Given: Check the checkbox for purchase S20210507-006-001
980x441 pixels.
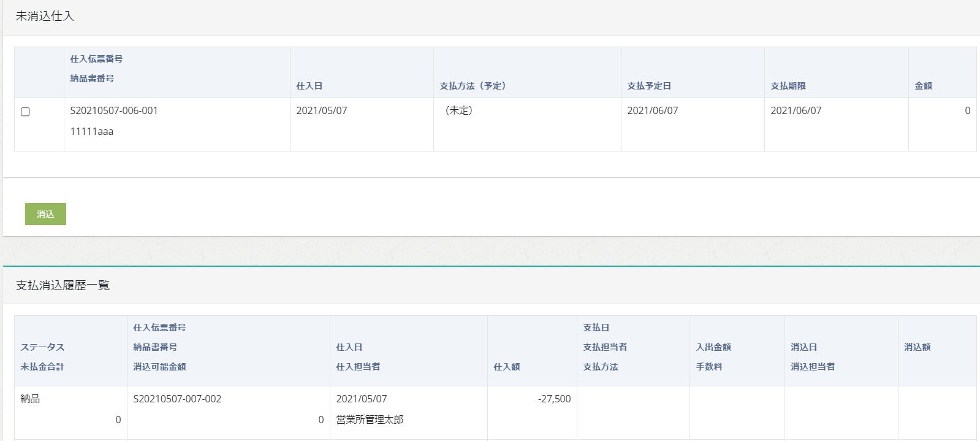Looking at the screenshot, I should point(25,112).
